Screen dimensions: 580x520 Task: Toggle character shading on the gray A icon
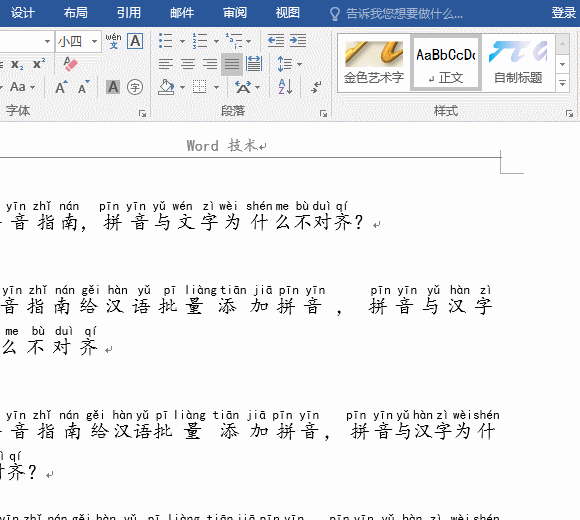(x=113, y=87)
